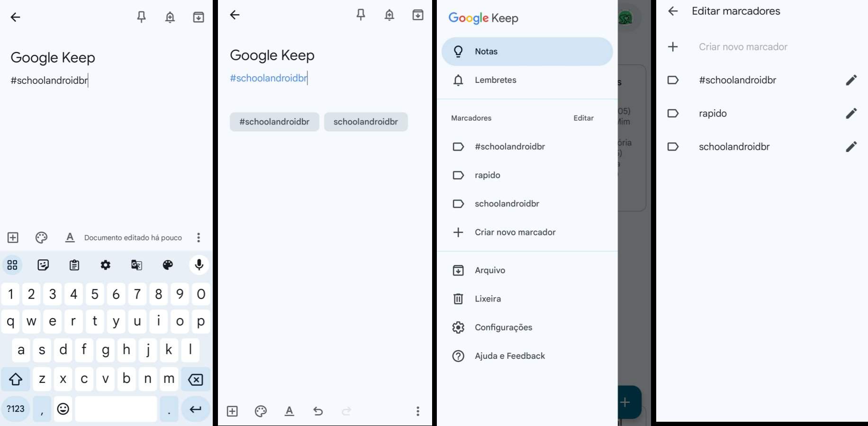The height and width of the screenshot is (426, 868).
Task: Tap the letter 'q' key
Action: pyautogui.click(x=11, y=322)
